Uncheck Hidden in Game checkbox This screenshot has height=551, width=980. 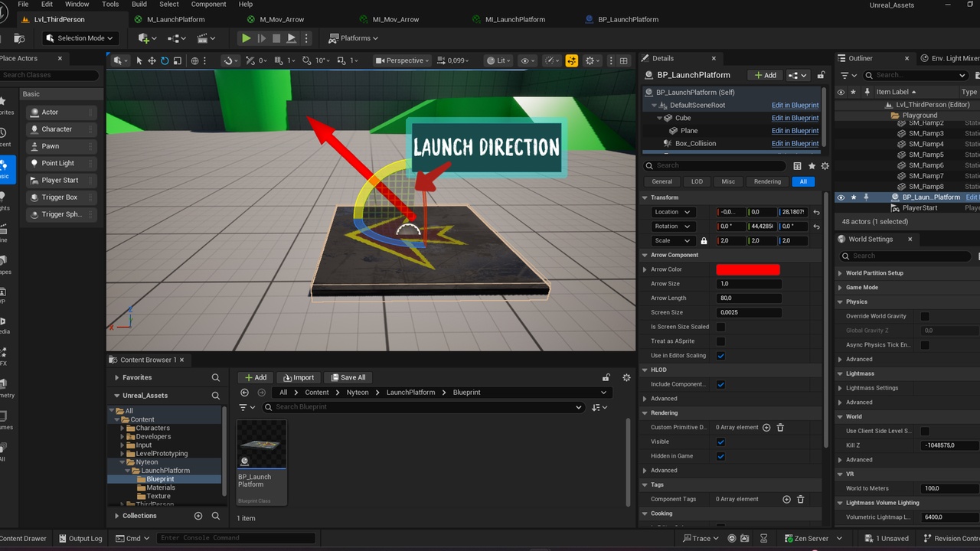720,456
